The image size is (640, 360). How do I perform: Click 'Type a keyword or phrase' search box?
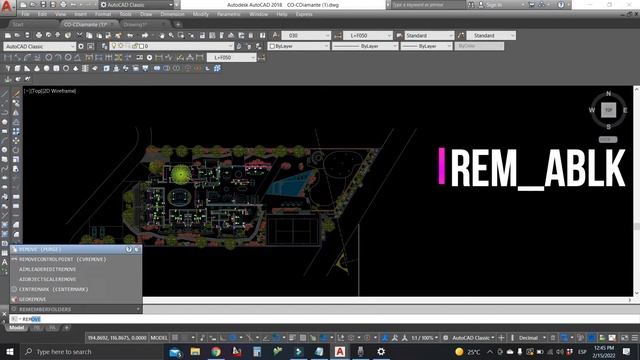coord(428,5)
